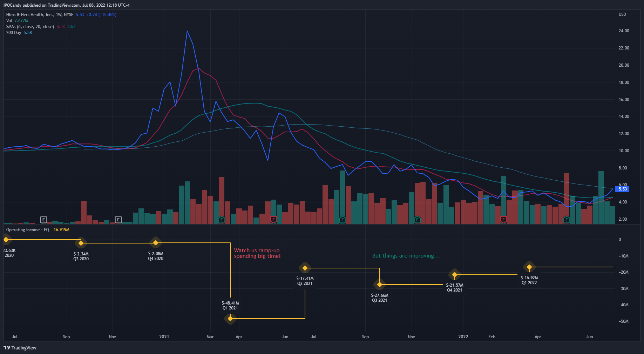Click the −50M operating income axis label

[624, 321]
